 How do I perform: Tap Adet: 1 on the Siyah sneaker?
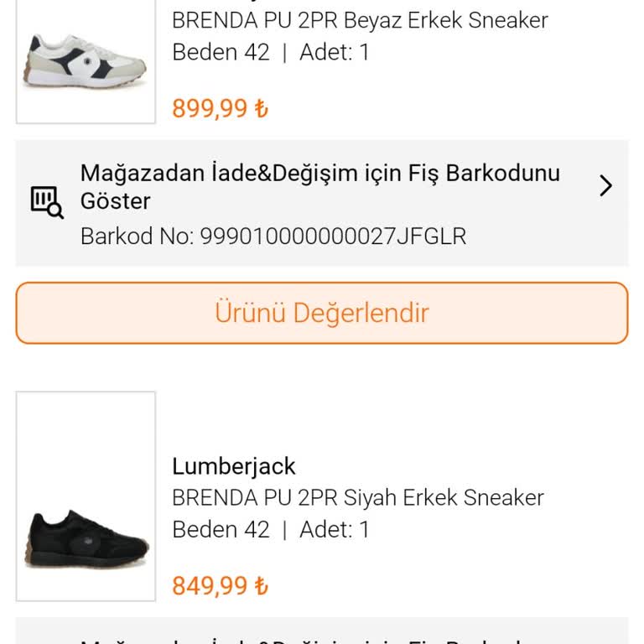coord(335,530)
